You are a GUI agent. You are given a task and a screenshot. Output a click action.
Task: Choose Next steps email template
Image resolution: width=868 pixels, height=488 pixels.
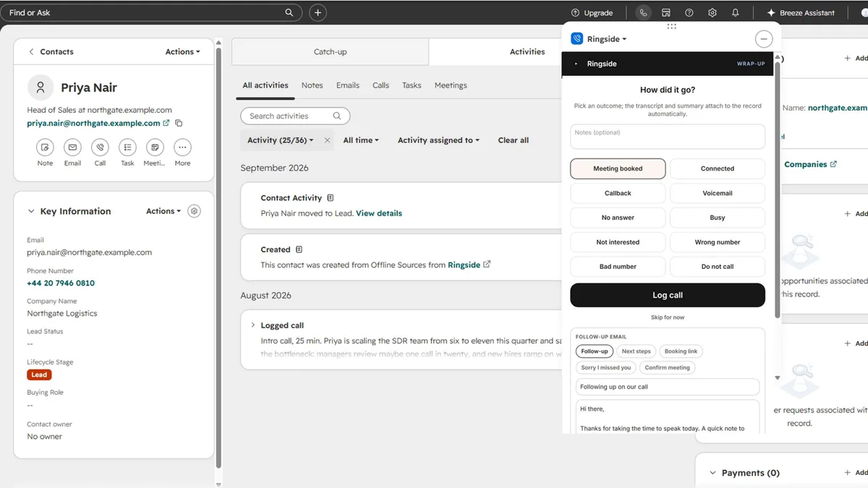coord(637,351)
